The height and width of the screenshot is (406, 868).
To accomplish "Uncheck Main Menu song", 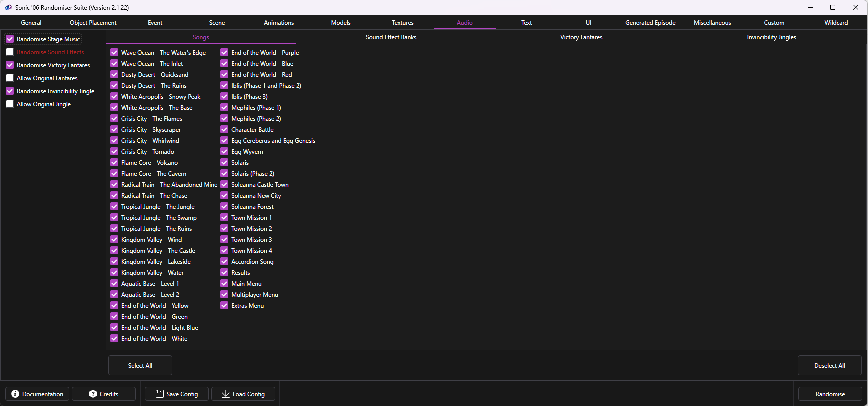I will point(224,283).
